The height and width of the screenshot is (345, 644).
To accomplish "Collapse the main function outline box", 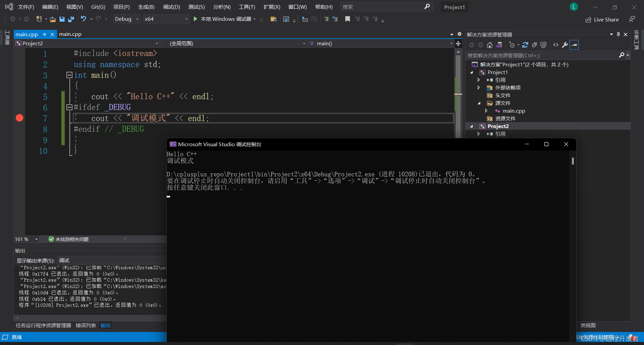I will tap(69, 75).
